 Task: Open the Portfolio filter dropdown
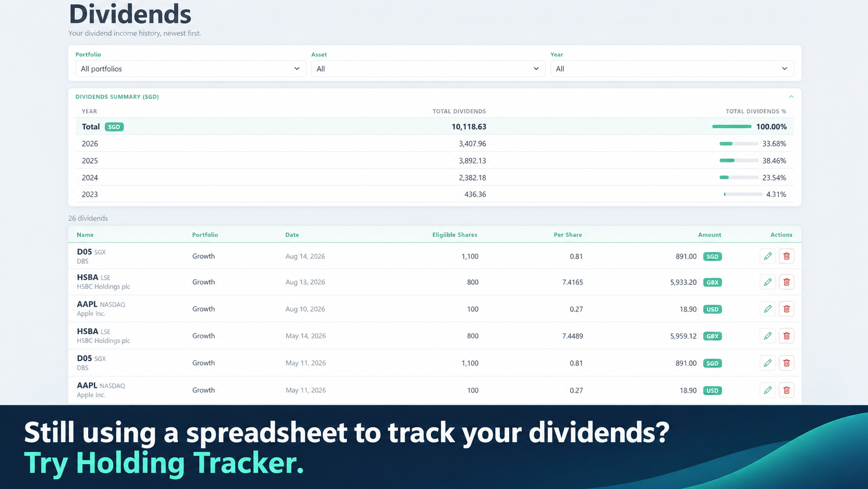pos(191,69)
